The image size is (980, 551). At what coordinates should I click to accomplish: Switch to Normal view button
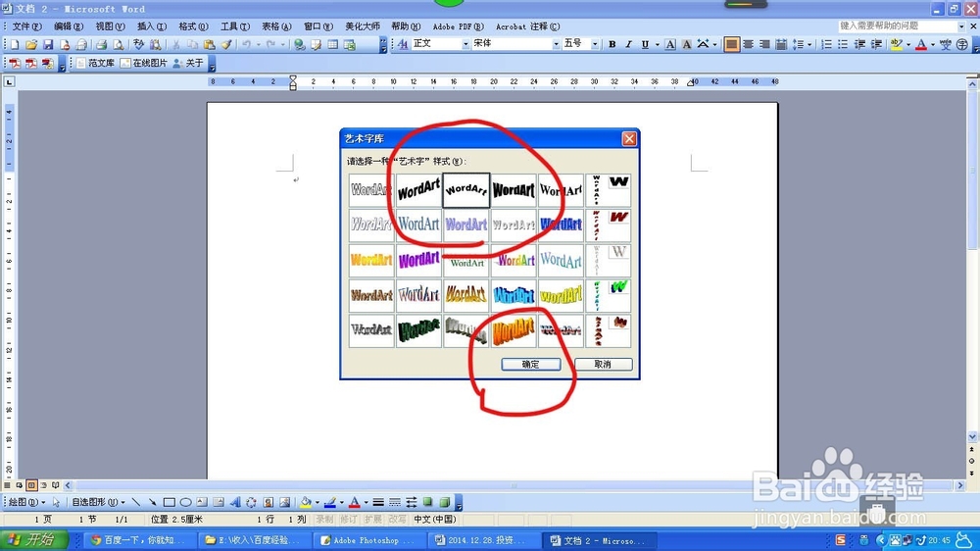(8, 485)
